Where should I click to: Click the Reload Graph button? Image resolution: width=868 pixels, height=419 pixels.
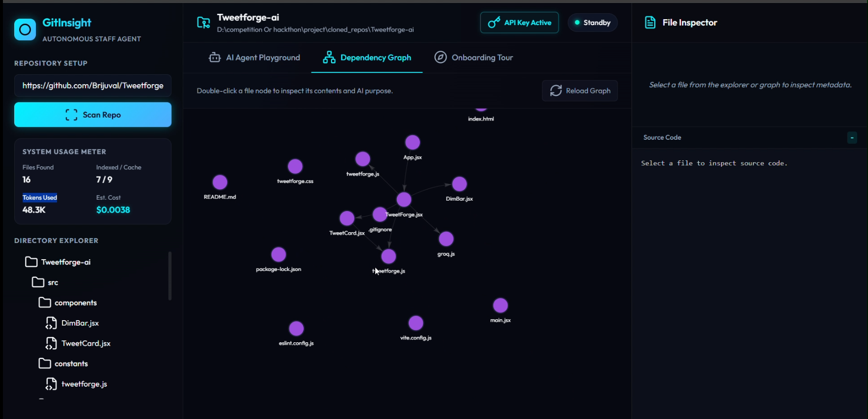580,90
